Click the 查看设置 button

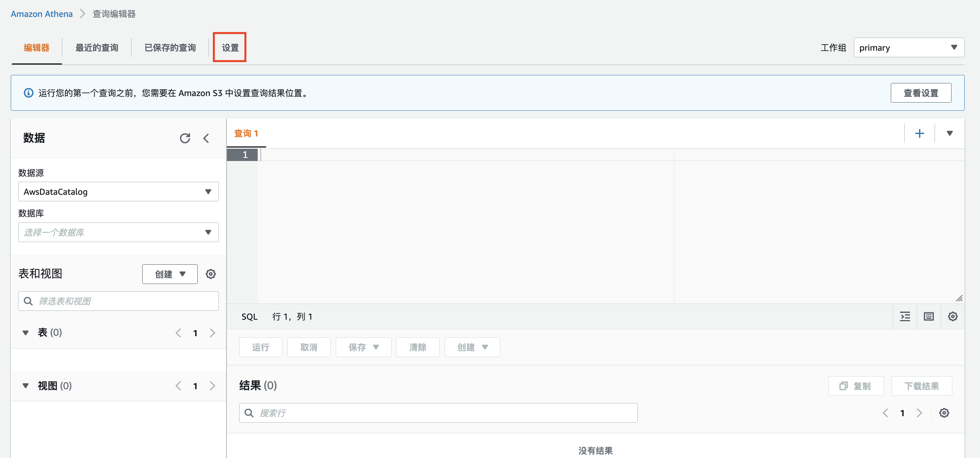(x=921, y=93)
